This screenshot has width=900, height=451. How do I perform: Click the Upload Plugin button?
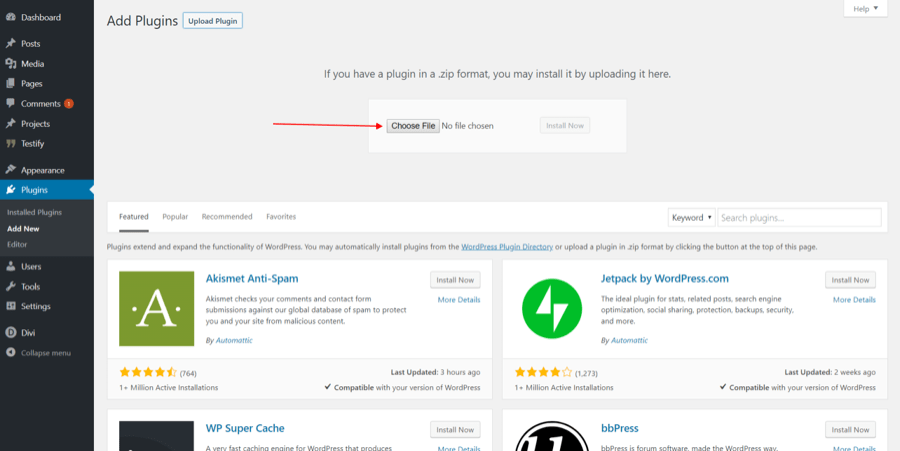pyautogui.click(x=213, y=21)
